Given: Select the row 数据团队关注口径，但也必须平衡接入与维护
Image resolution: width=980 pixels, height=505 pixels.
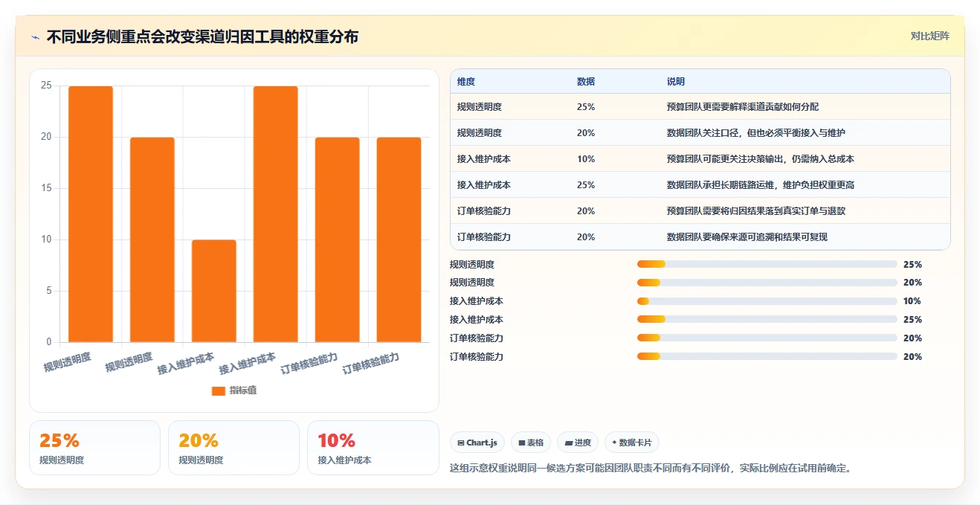Looking at the screenshot, I should coord(700,133).
